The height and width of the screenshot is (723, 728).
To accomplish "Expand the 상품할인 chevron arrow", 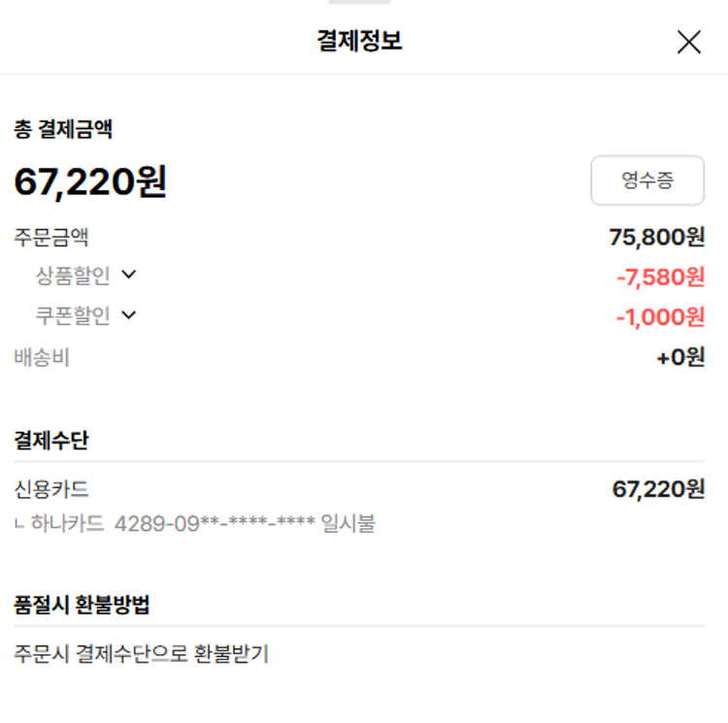I will (129, 275).
